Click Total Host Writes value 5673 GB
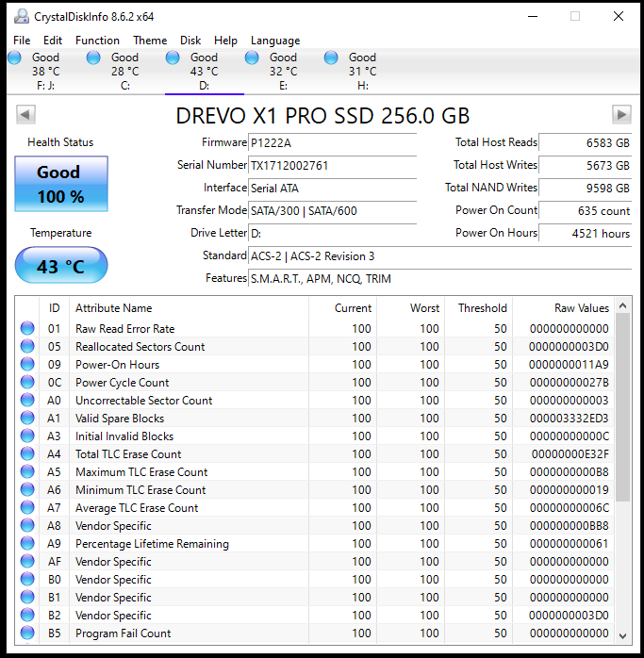 coord(586,166)
